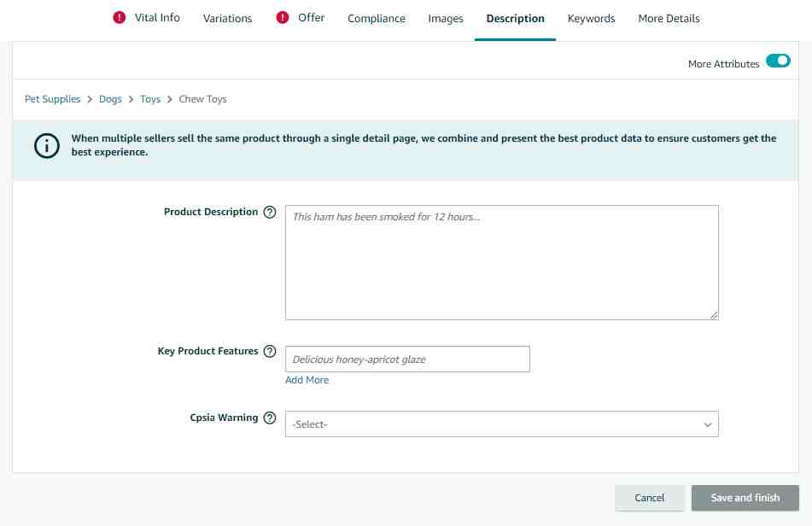Screen dimensions: 812x526
Task: Click the Product Description textarea resize handle
Action: click(714, 315)
